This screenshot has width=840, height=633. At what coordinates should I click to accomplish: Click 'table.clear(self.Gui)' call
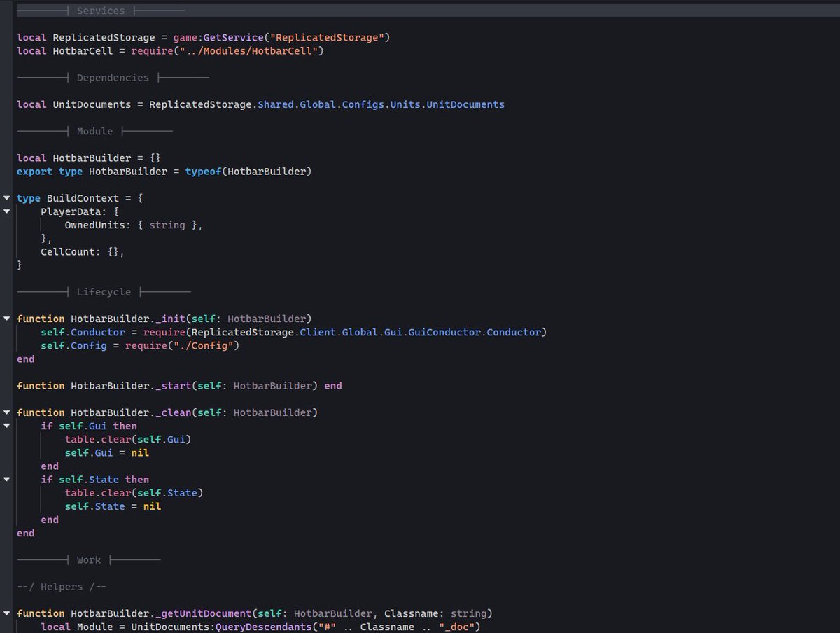point(128,439)
